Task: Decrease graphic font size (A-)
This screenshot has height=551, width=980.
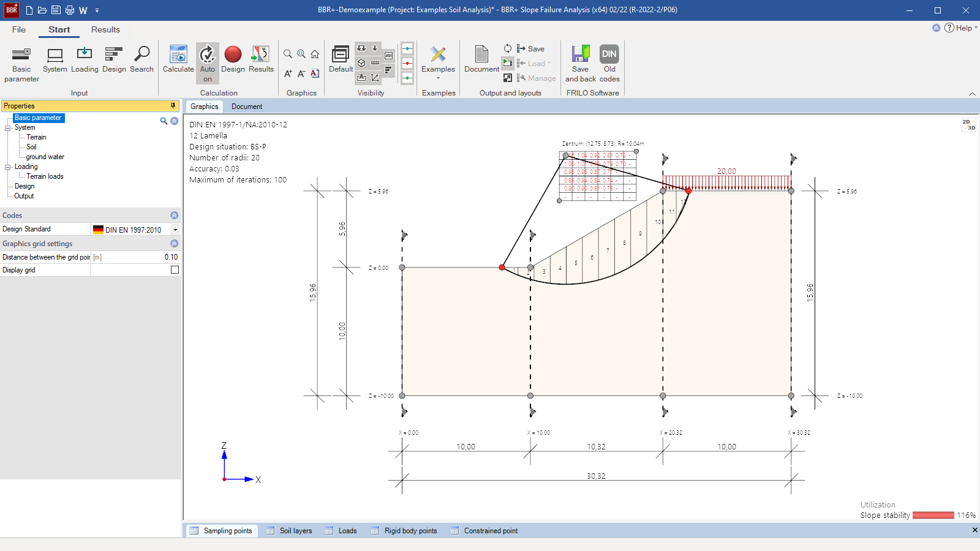Action: 301,73
